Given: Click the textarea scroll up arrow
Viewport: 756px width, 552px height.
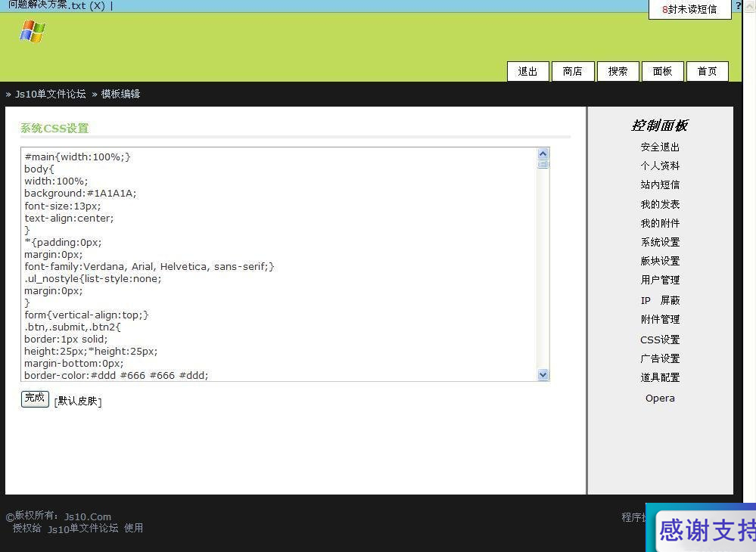Looking at the screenshot, I should pos(543,154).
